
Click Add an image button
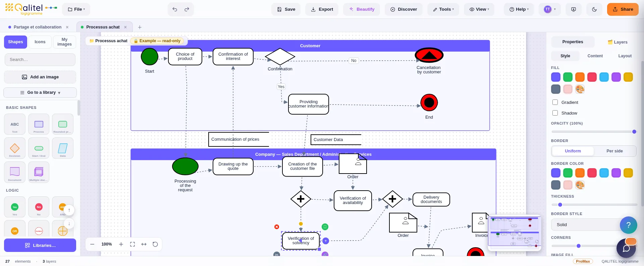click(40, 77)
